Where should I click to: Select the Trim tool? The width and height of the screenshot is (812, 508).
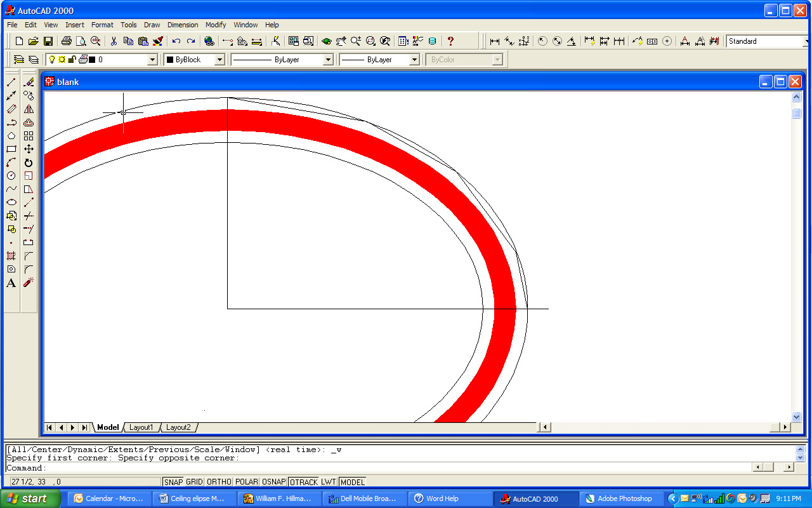click(x=29, y=216)
